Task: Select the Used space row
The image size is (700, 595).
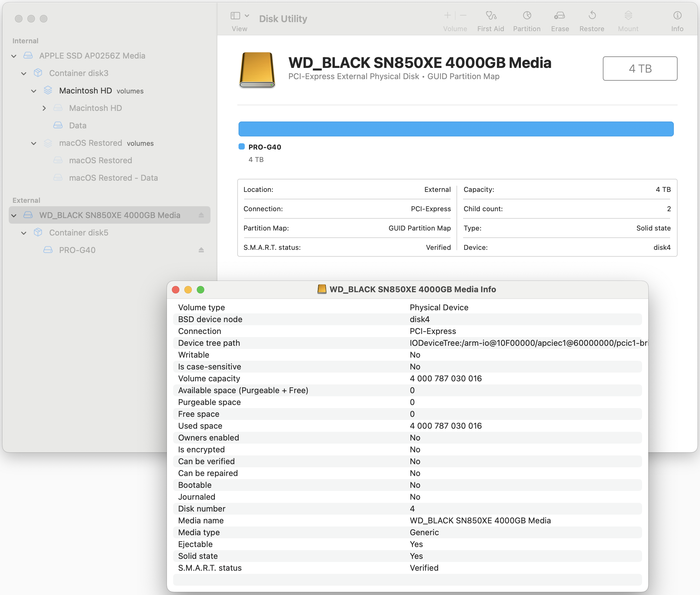Action: pos(407,426)
